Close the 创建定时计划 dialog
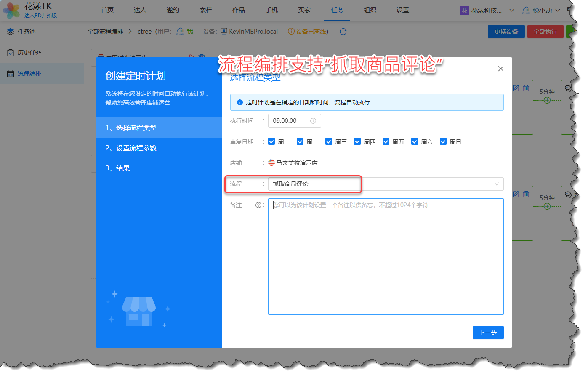 (500, 69)
